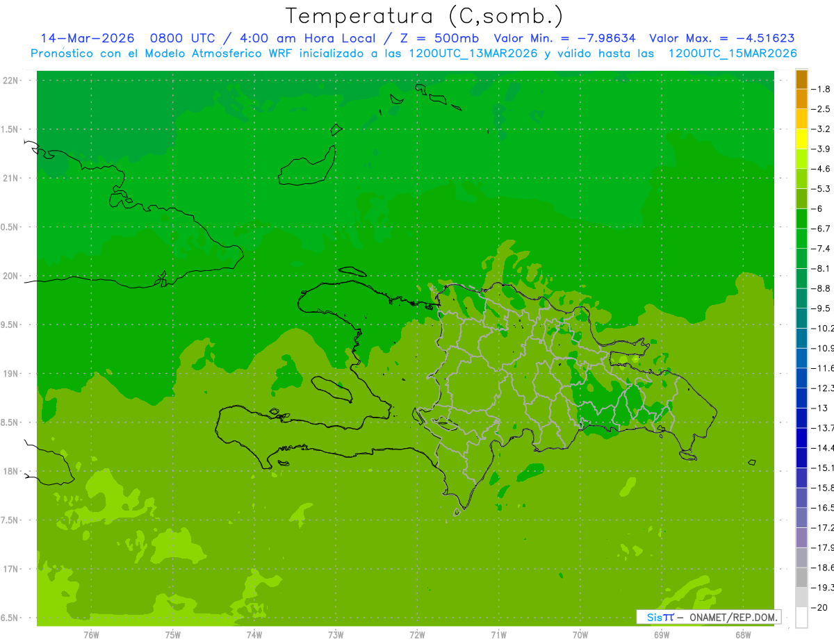Click the '-16.5' legend value

(822, 507)
